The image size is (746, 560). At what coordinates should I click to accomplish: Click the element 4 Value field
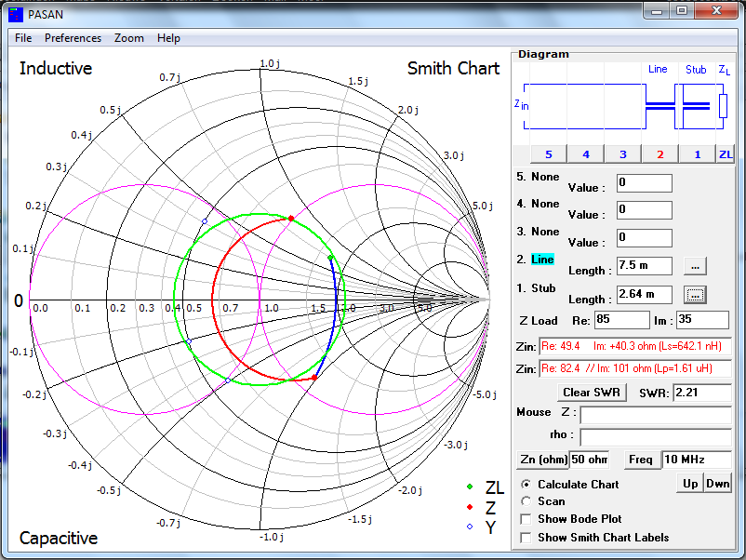pyautogui.click(x=645, y=210)
